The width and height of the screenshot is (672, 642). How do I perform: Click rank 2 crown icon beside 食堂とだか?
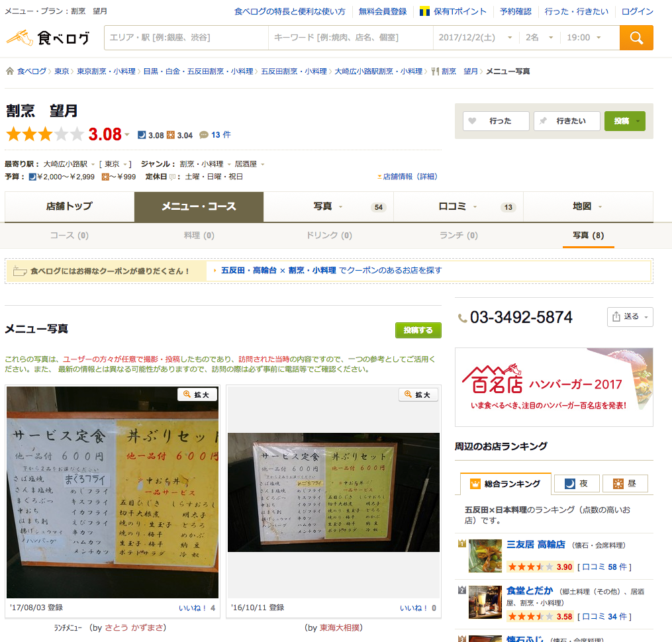[x=462, y=590]
